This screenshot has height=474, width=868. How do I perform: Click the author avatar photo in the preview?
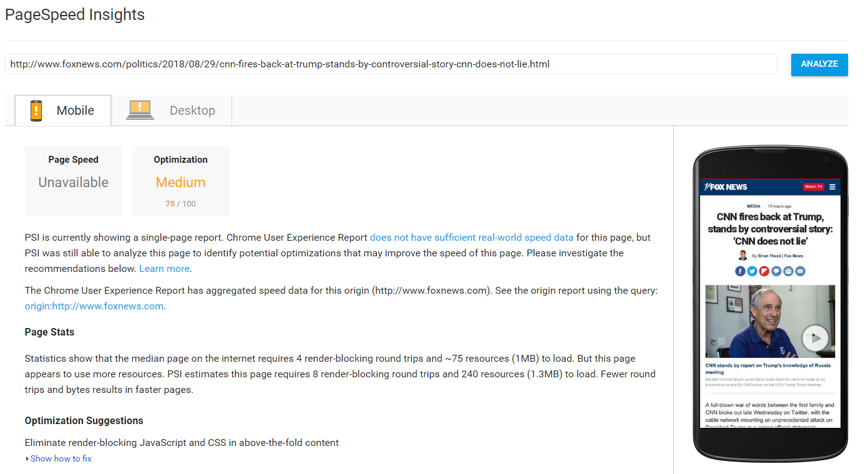(743, 255)
